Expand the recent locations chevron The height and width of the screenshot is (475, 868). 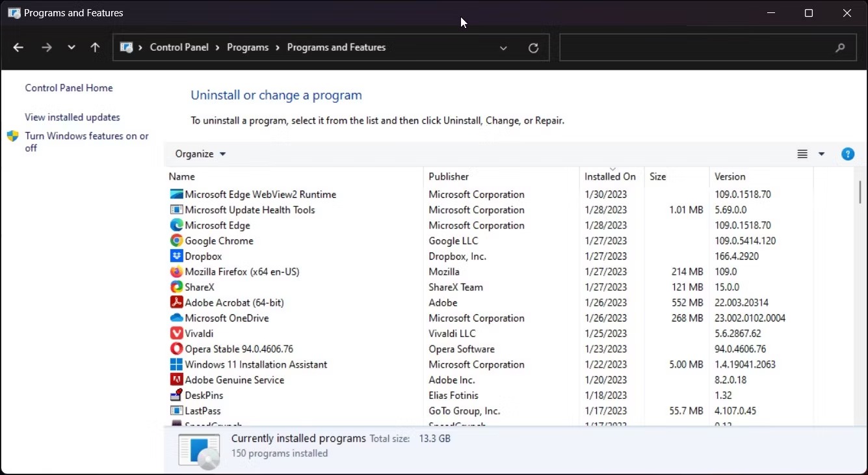(72, 47)
